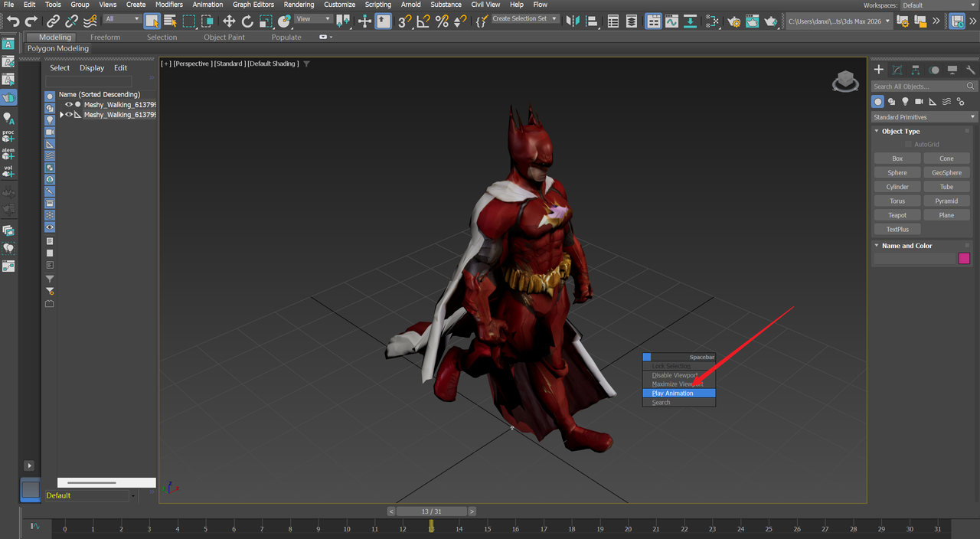Click the Pyramid button
The height and width of the screenshot is (539, 980).
coord(946,201)
